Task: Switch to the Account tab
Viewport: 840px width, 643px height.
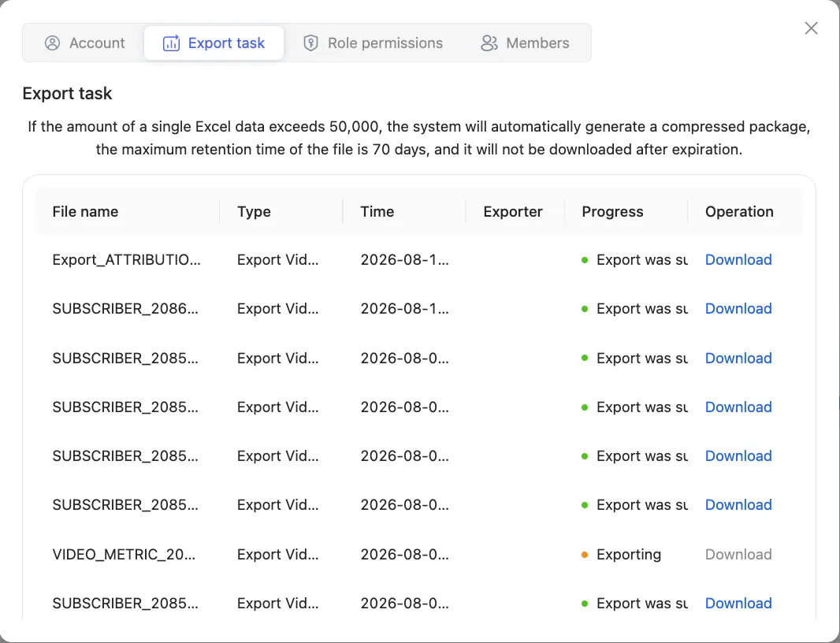Action: 84,43
